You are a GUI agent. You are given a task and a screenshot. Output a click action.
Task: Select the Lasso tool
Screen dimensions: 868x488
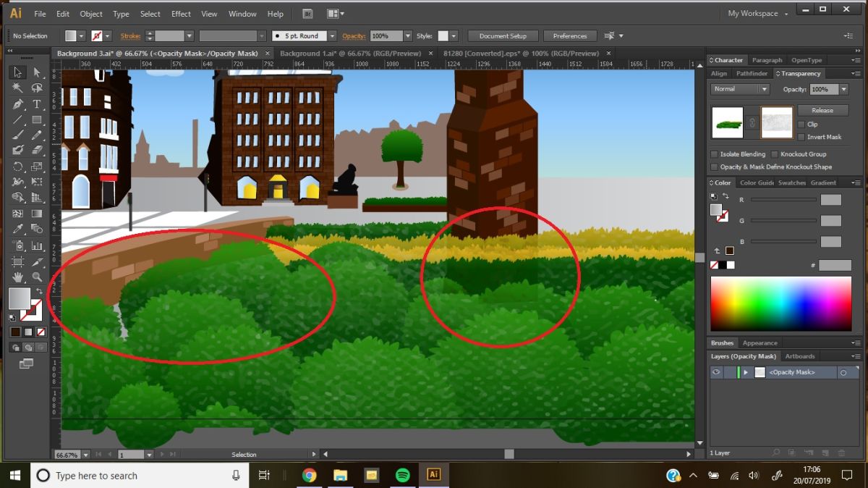pos(36,88)
